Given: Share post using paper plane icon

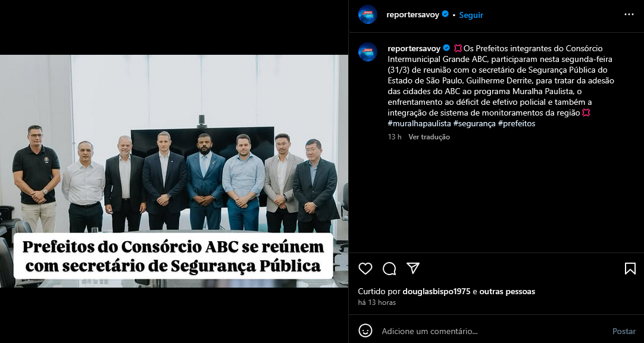Looking at the screenshot, I should (413, 268).
